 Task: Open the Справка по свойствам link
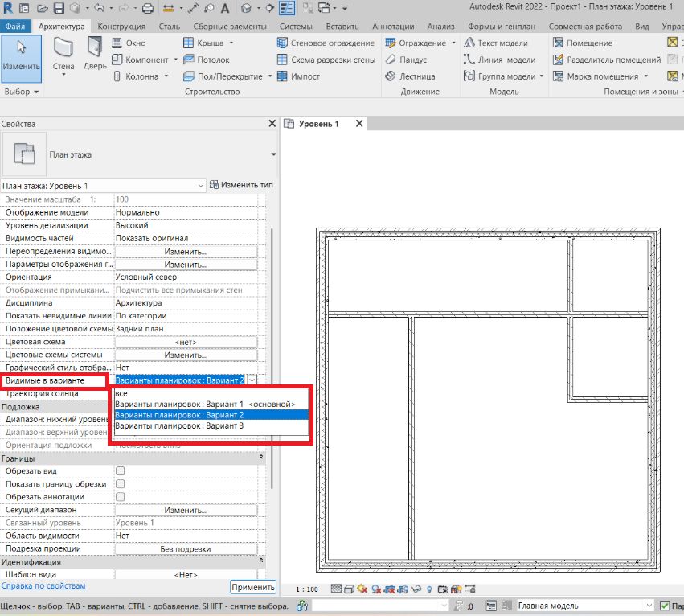(x=43, y=586)
